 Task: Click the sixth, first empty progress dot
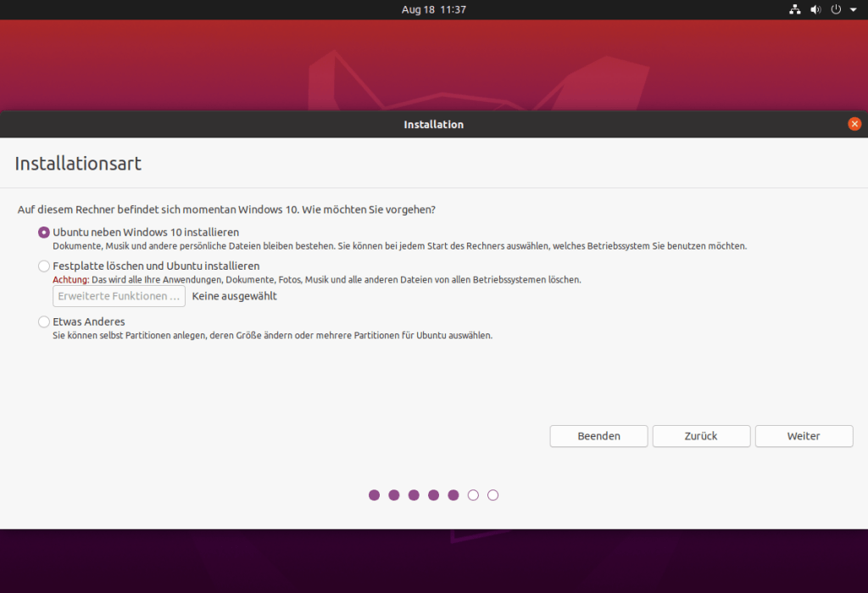(x=473, y=495)
